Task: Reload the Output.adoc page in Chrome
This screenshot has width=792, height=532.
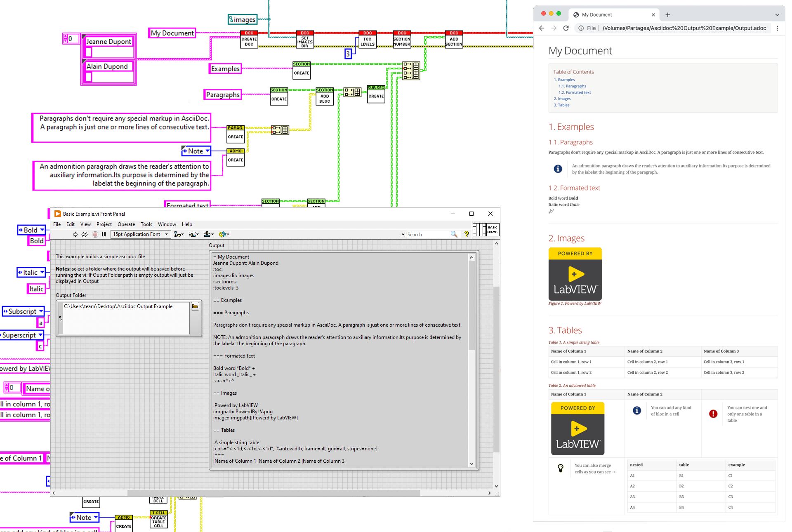Action: coord(566,28)
